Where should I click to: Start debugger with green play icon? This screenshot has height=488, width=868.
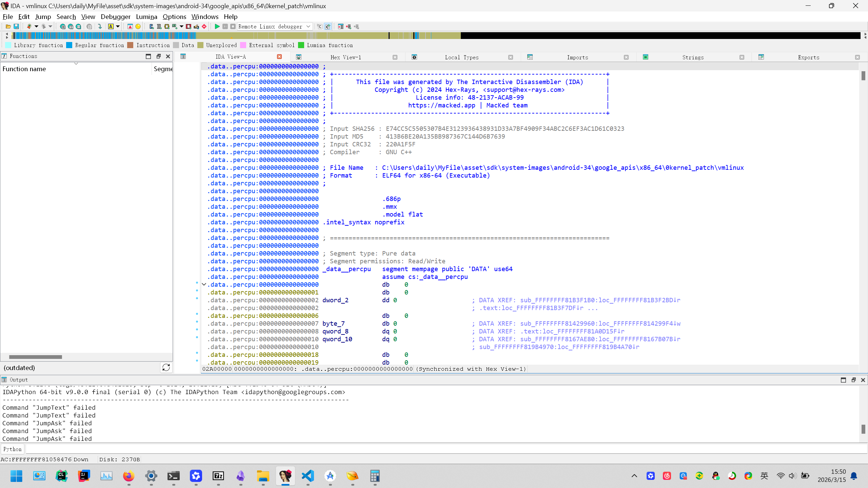click(217, 26)
